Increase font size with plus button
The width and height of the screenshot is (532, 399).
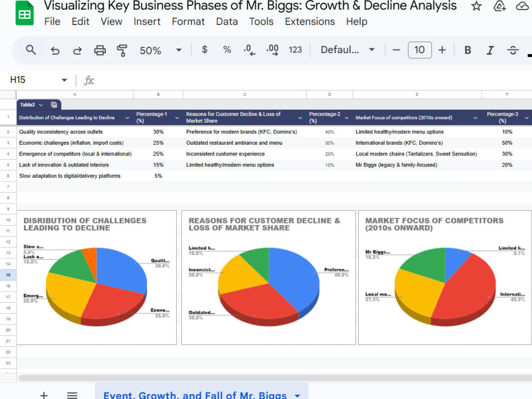(442, 50)
